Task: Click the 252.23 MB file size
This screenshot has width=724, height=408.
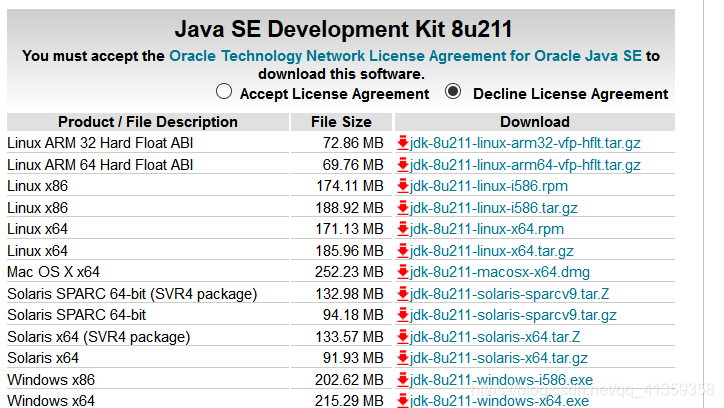Action: pyautogui.click(x=349, y=272)
